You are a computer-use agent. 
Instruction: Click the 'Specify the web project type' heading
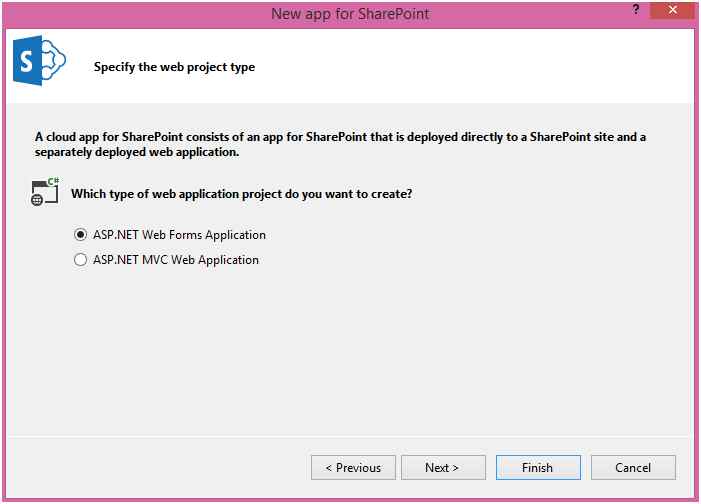point(174,68)
